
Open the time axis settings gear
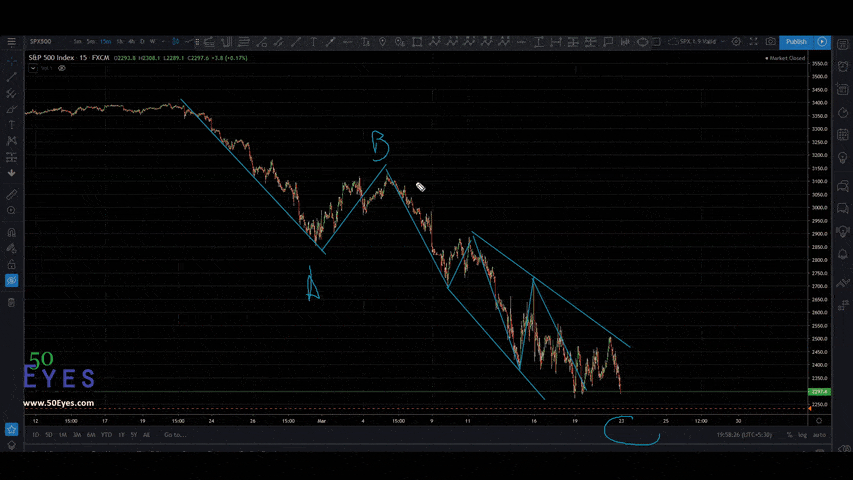[x=819, y=421]
